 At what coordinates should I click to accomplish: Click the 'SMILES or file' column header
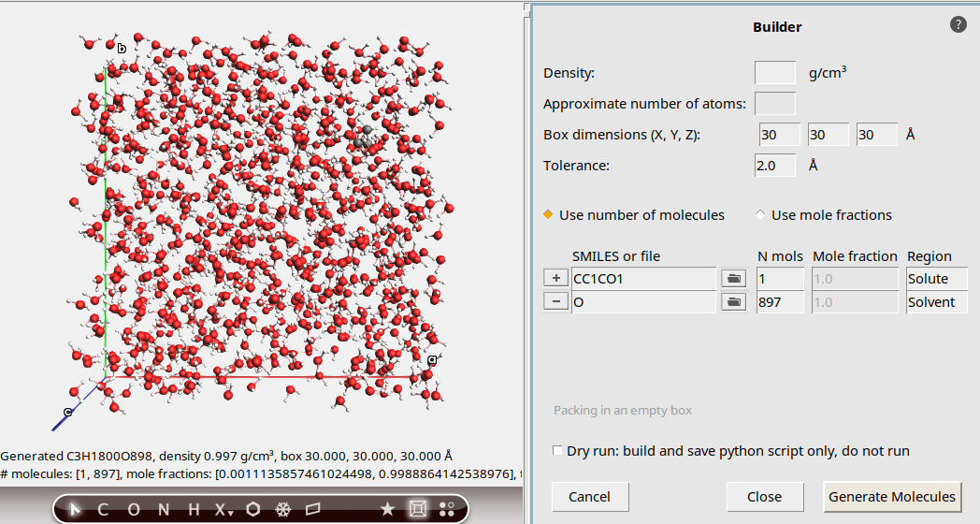coord(615,256)
